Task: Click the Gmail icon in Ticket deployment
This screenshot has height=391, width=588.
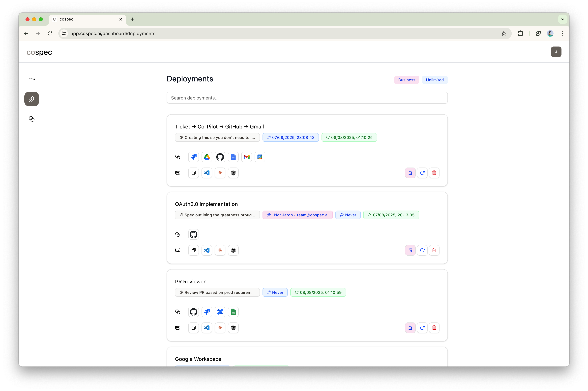Action: pos(246,157)
